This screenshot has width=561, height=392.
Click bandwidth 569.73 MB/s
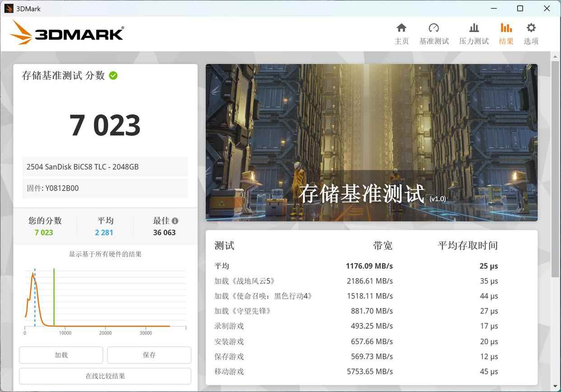(372, 356)
